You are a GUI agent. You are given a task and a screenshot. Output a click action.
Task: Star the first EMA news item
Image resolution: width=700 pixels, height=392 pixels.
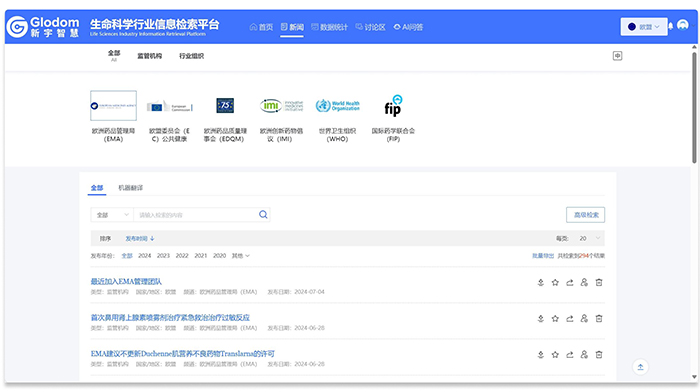[x=555, y=283]
